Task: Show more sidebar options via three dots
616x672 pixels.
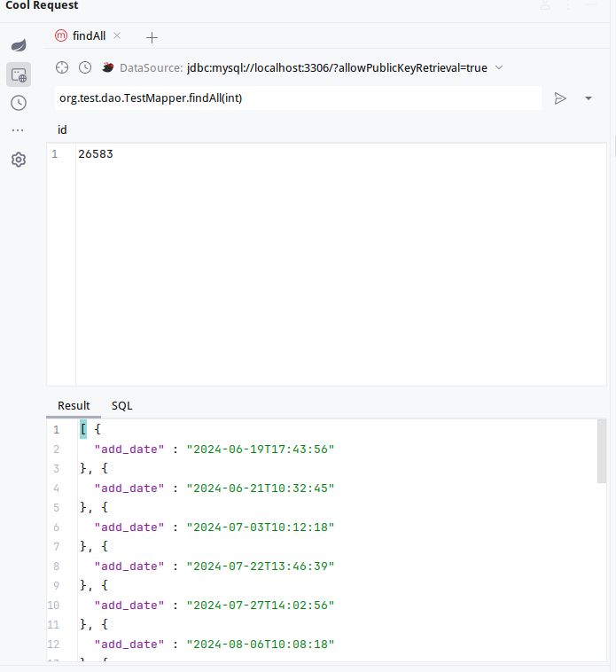Action: pos(18,131)
